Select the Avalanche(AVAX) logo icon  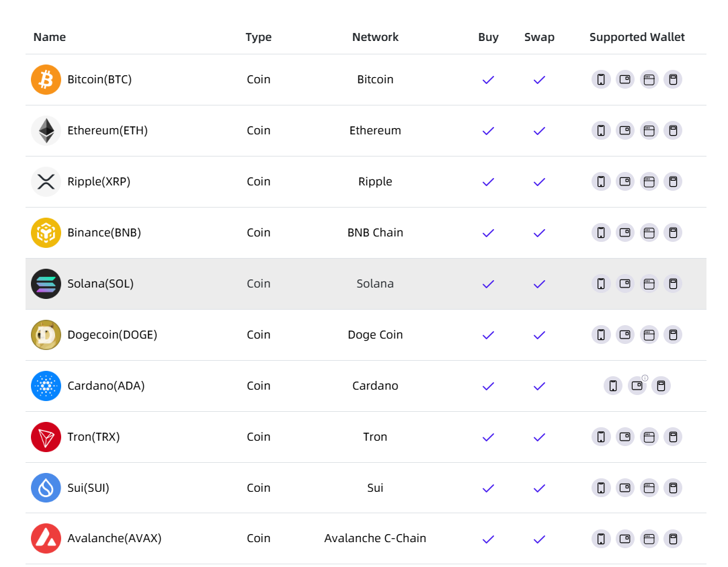click(46, 538)
